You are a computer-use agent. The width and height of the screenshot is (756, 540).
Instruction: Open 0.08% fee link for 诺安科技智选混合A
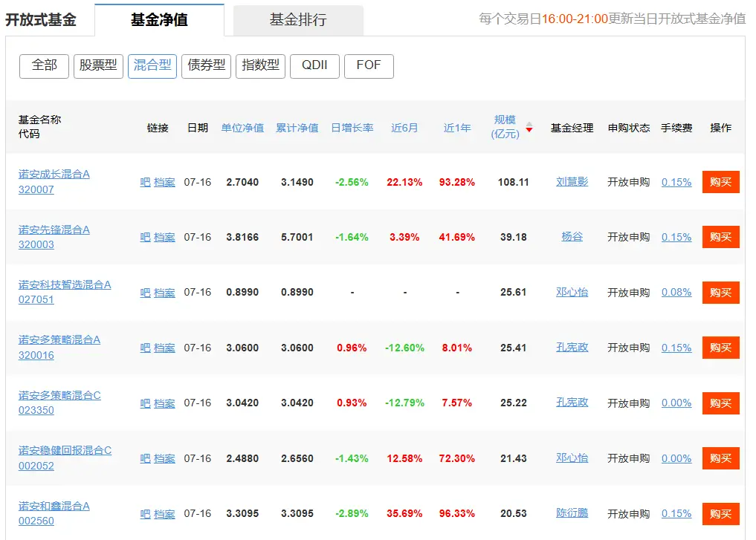pos(676,292)
